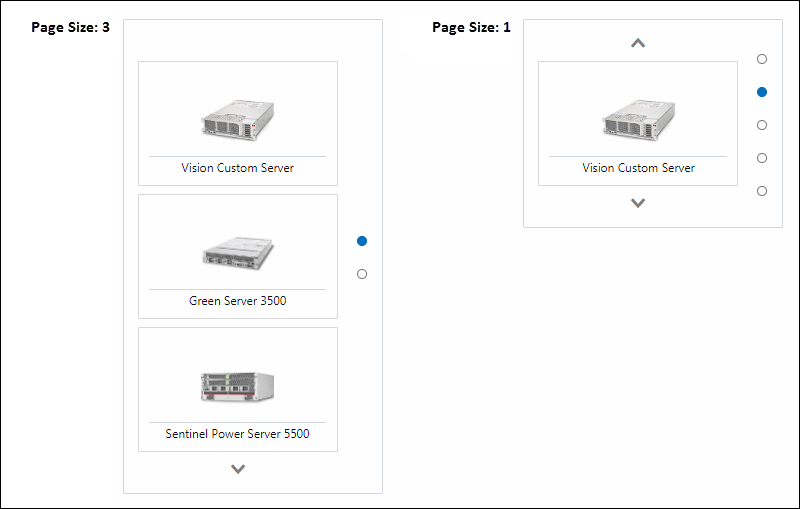Select the filled first page dot in Page Size 3 panel
Screen dimensions: 800x509
pos(362,241)
